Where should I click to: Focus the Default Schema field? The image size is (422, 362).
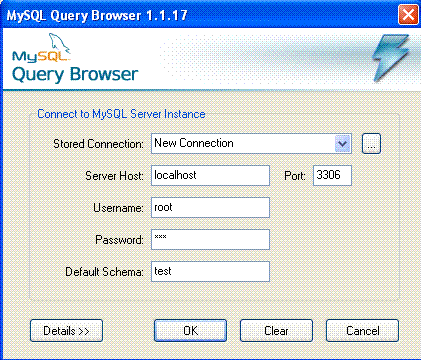tap(210, 271)
